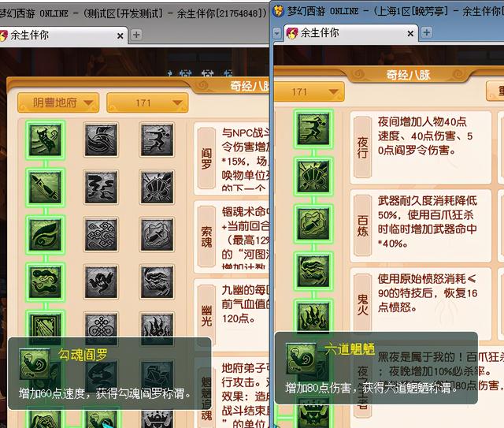Select gray smoke wisps skill icon in left window

pyautogui.click(x=101, y=188)
